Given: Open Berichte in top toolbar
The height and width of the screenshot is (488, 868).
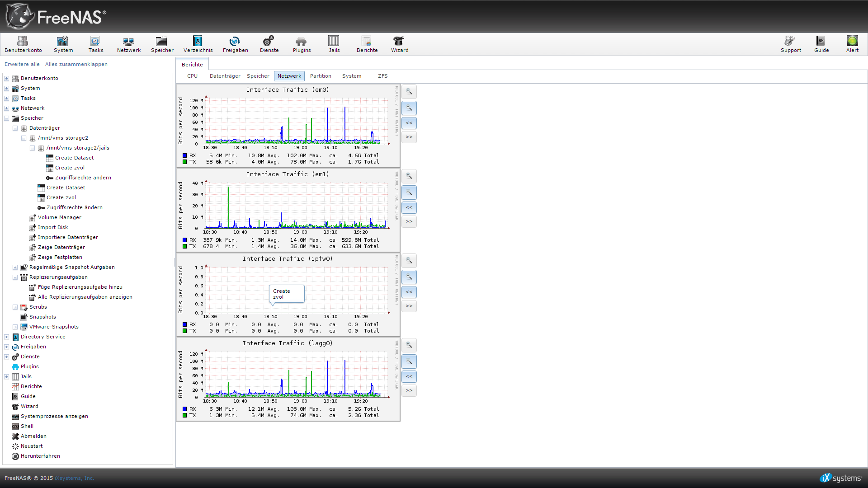Looking at the screenshot, I should tap(367, 44).
